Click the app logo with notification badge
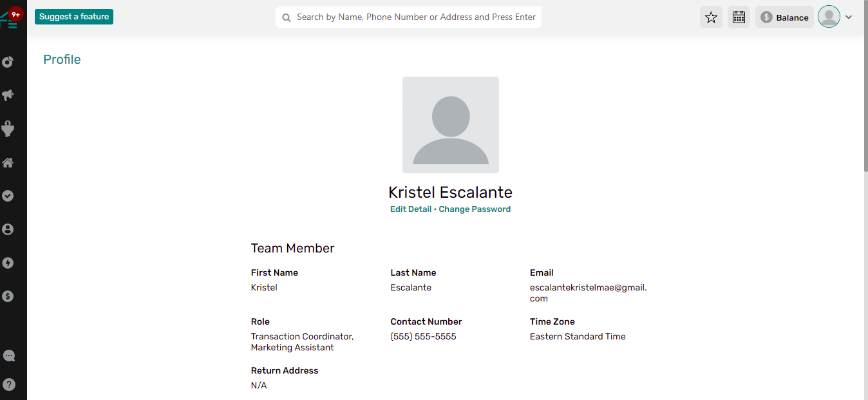 [x=10, y=18]
